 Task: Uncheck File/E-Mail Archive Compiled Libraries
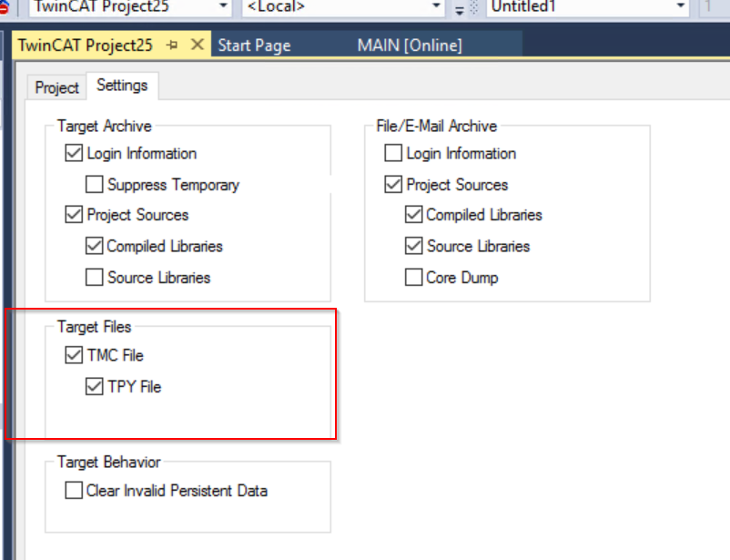pyautogui.click(x=413, y=215)
